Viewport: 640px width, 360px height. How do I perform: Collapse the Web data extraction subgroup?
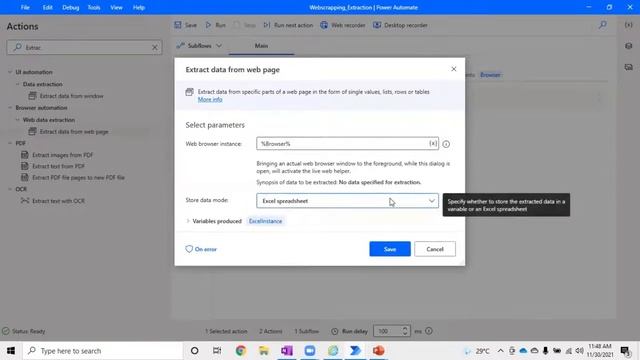click(x=18, y=120)
